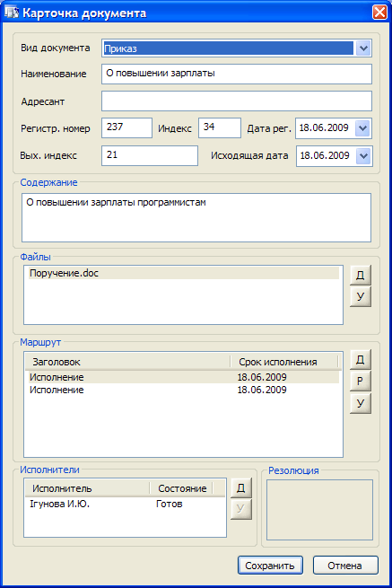Select the Поручение.doc file in the list
392x588 pixels.
pos(184,273)
